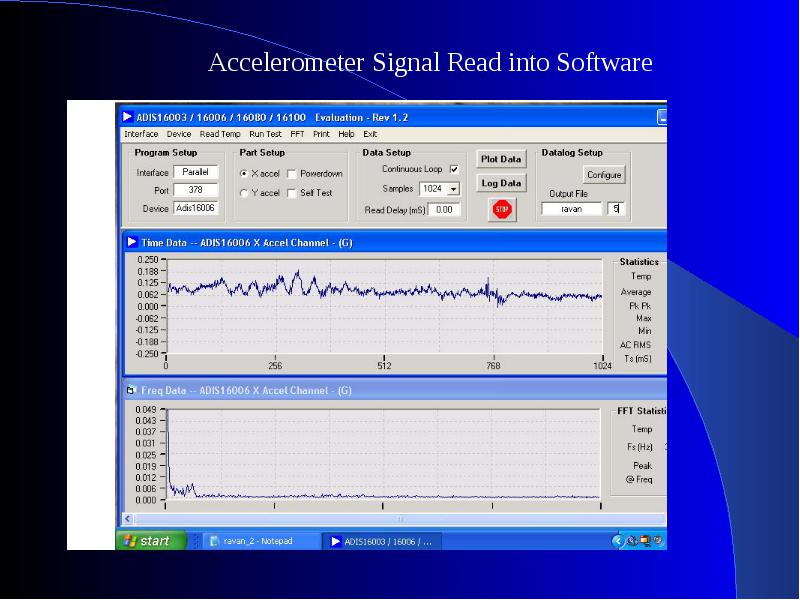Click the horizontal scrollbar thumb
Screen dimensions: 800x600
pos(401,519)
